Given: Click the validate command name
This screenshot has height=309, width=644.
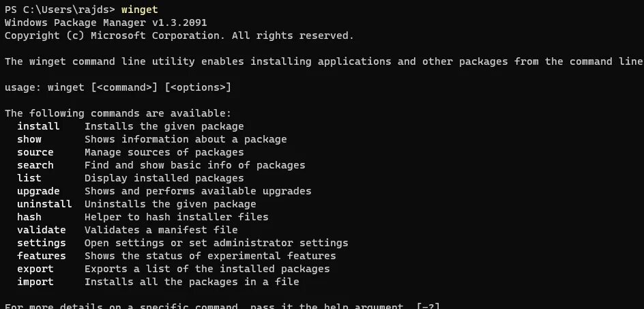Looking at the screenshot, I should click(42, 230).
